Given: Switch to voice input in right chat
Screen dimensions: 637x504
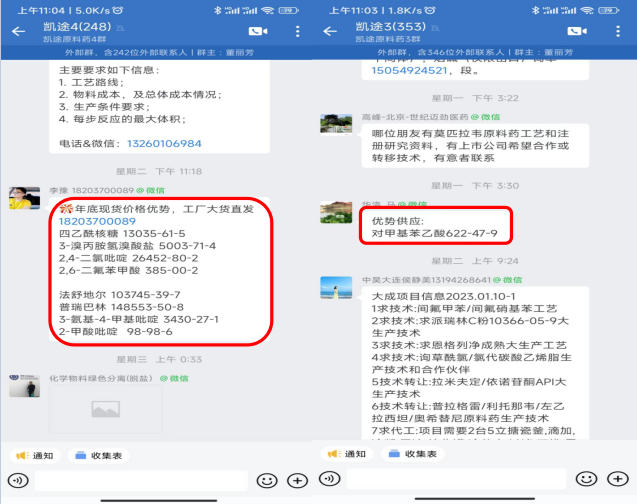Looking at the screenshot, I should [329, 479].
